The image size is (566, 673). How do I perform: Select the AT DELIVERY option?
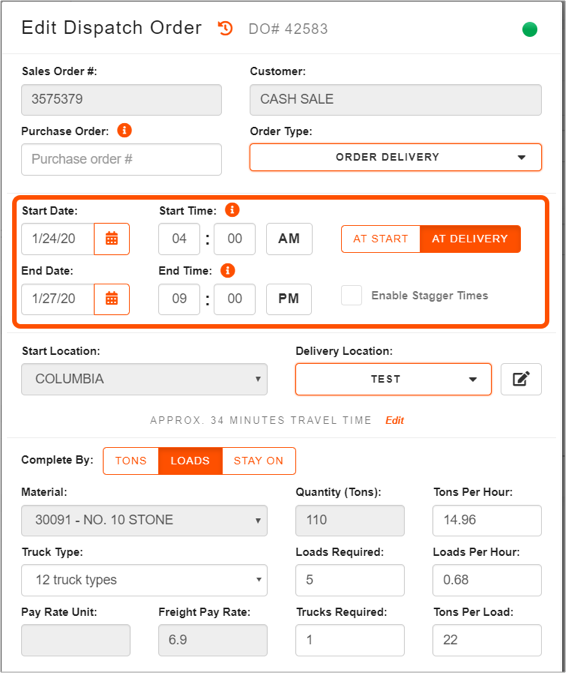click(470, 239)
